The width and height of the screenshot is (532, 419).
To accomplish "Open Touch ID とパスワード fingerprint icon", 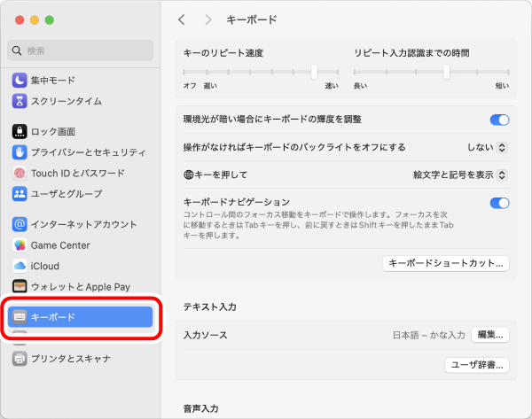I will 20,174.
